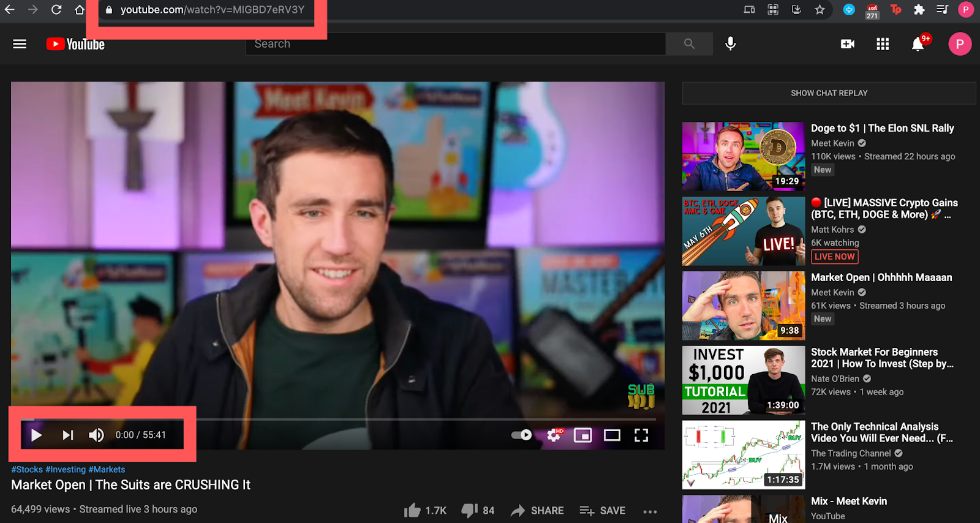The width and height of the screenshot is (980, 523).
Task: Open the Mix - Meet Kevin thumbnail
Action: 744,509
